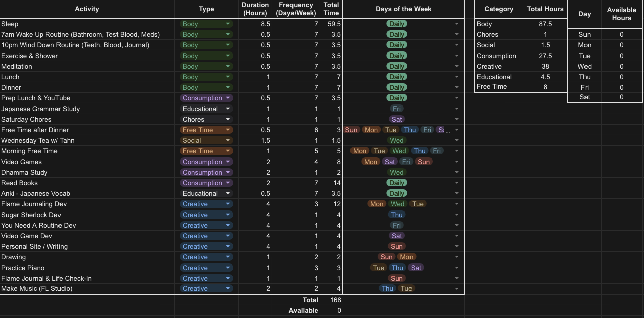The width and height of the screenshot is (644, 318).
Task: Open Social type dropdown for Wednesday Tea
Action: tap(228, 141)
